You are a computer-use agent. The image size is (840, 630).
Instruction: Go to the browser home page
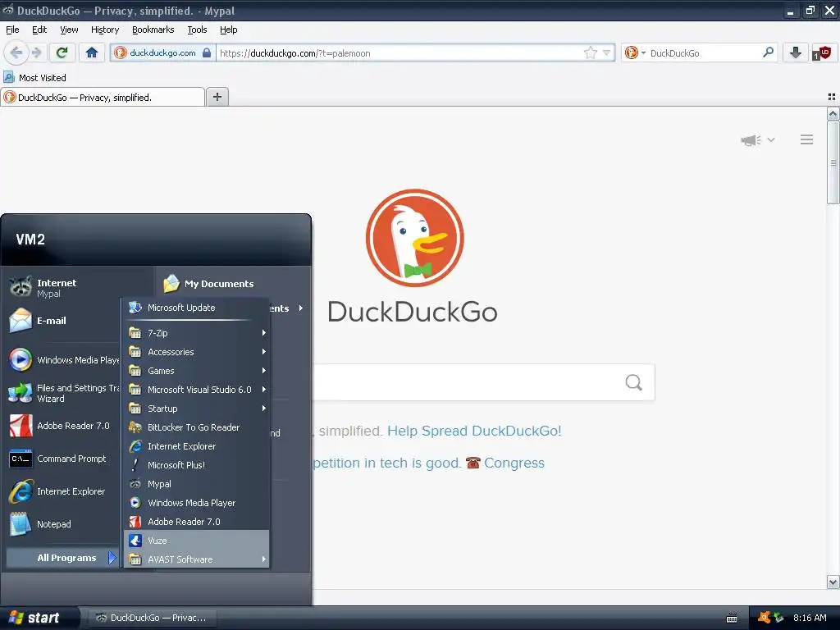tap(92, 52)
